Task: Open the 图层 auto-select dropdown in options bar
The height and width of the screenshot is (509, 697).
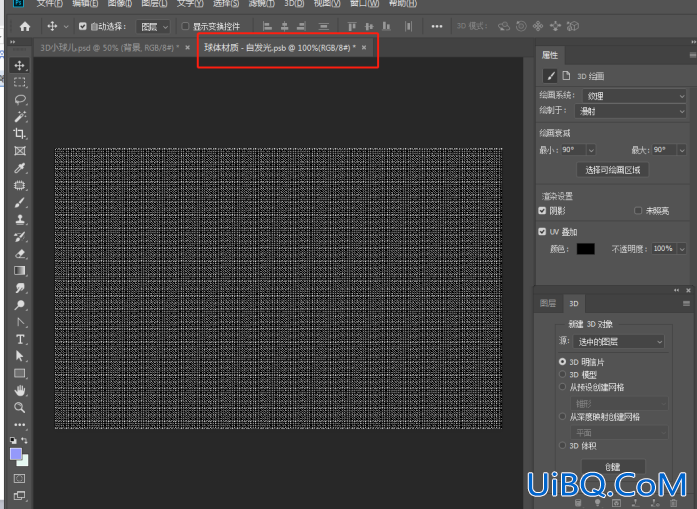Action: tap(153, 27)
